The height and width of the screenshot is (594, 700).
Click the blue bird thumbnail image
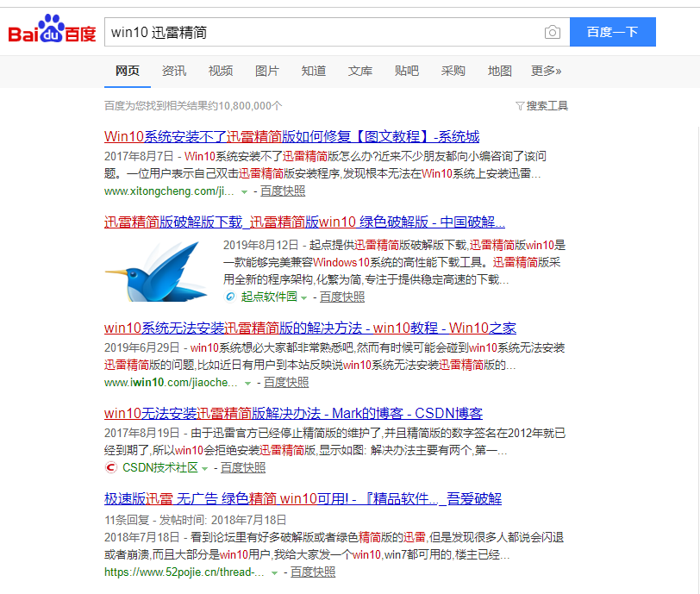tap(156, 271)
